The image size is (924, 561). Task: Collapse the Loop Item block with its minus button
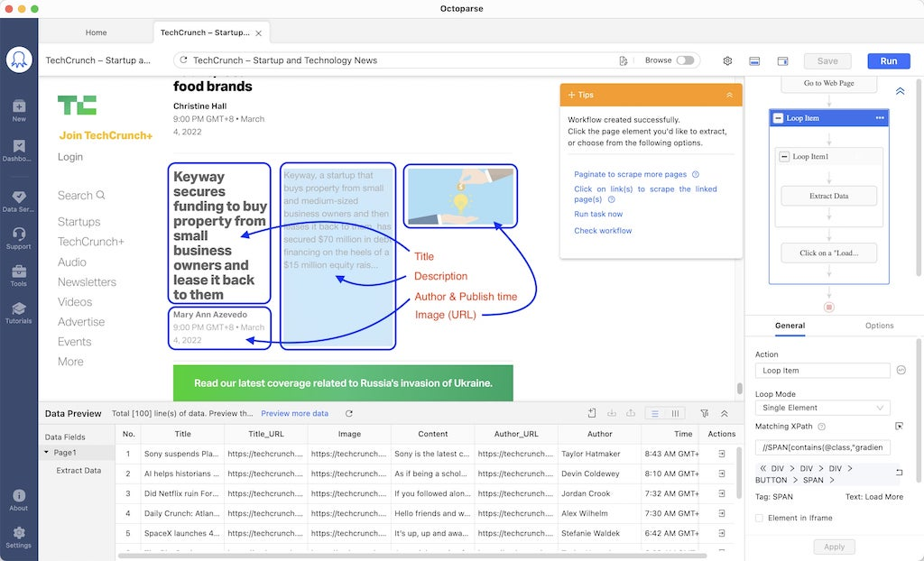coord(779,118)
